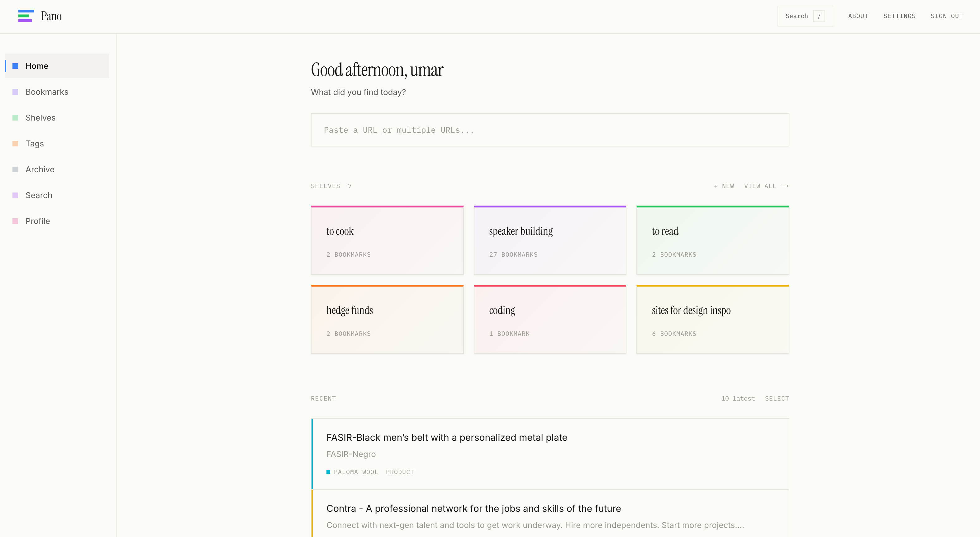Click SIGN OUT

[x=947, y=16]
